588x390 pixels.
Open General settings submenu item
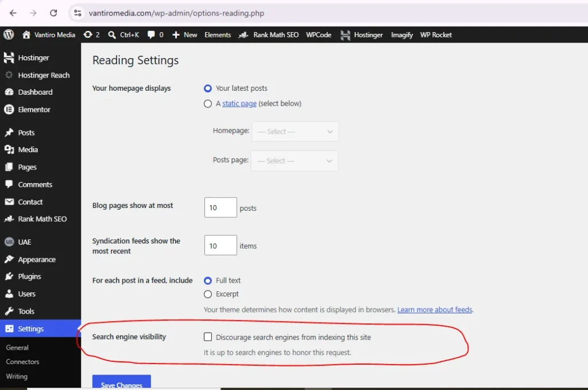(x=17, y=347)
